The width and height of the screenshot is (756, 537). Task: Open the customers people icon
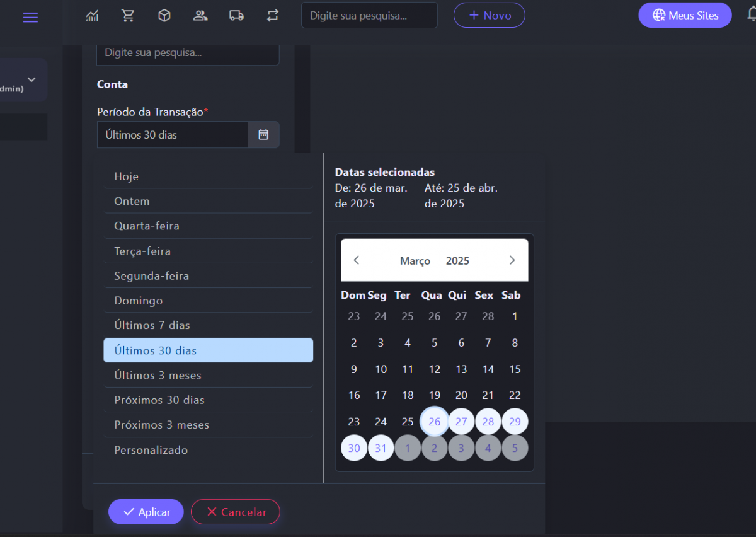coord(200,16)
